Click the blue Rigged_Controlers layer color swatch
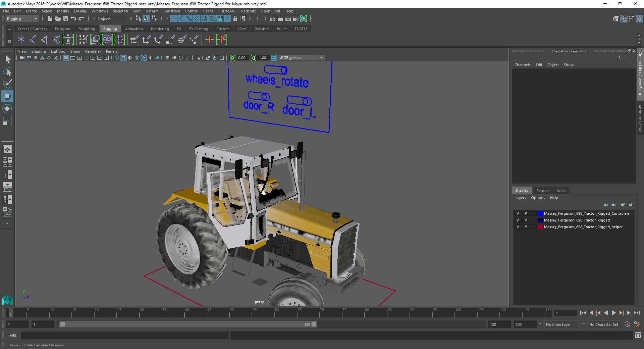This screenshot has width=644, height=349. [540, 213]
